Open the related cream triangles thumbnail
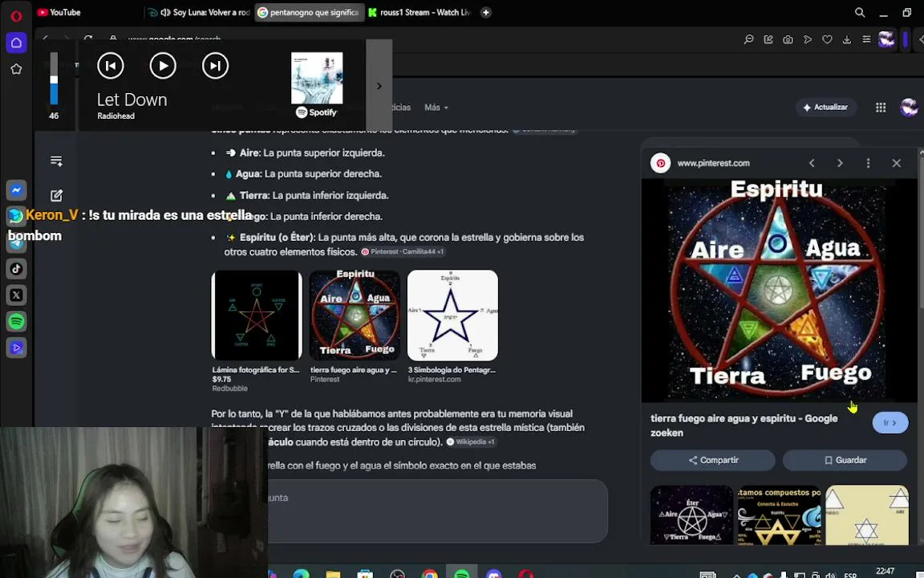 click(x=867, y=515)
